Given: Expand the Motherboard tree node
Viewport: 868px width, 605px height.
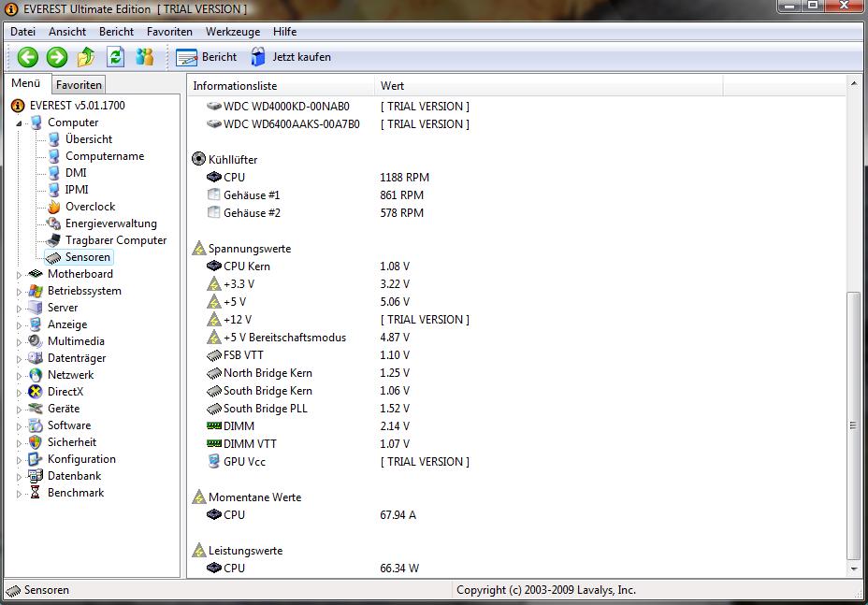Looking at the screenshot, I should coord(19,275).
